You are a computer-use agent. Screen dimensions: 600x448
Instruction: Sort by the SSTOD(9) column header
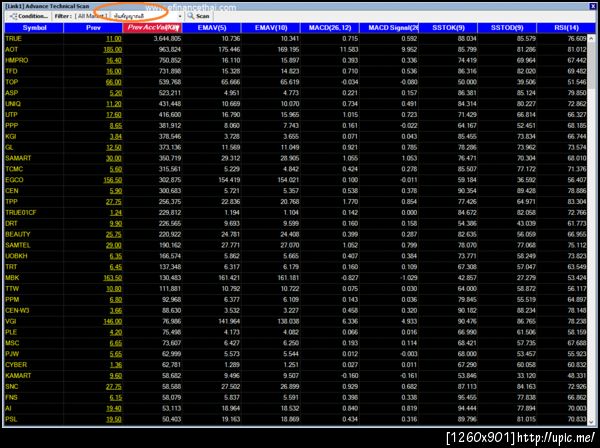[507, 28]
